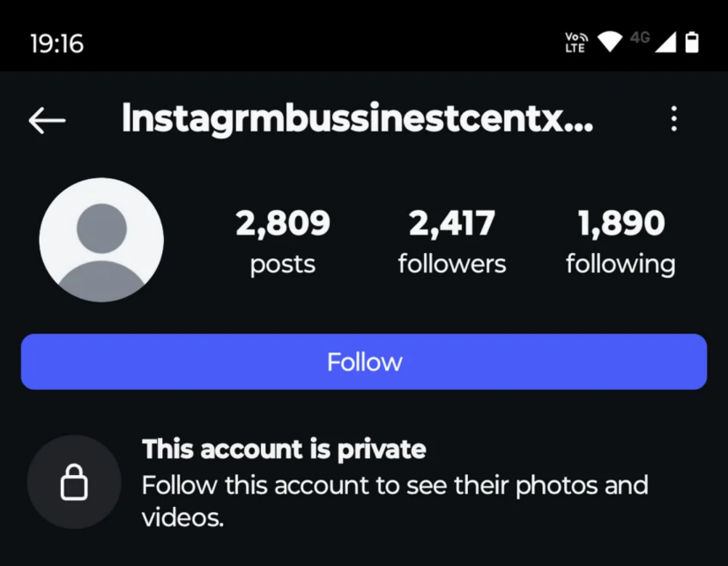This screenshot has height=566, width=728.
Task: Click the blue Follow button
Action: (364, 361)
